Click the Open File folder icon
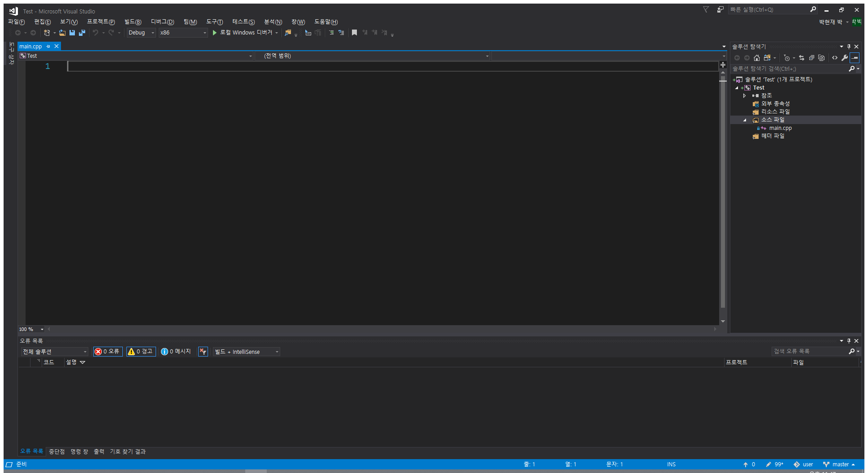The width and height of the screenshot is (868, 473). pyautogui.click(x=62, y=33)
